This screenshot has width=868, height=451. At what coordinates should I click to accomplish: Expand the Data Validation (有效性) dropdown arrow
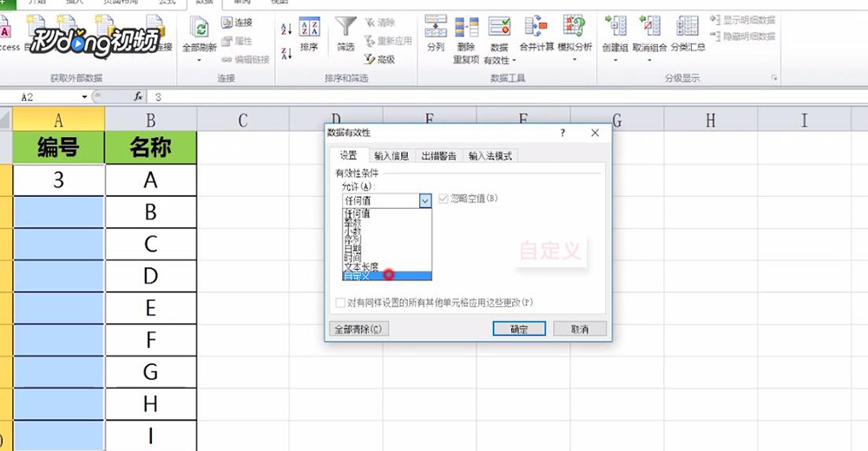coord(514,61)
